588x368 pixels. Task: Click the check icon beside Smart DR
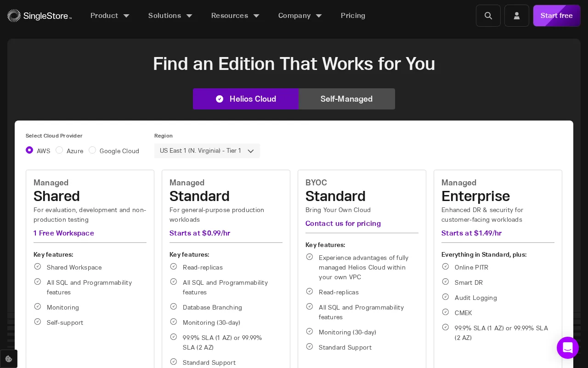coord(446,282)
